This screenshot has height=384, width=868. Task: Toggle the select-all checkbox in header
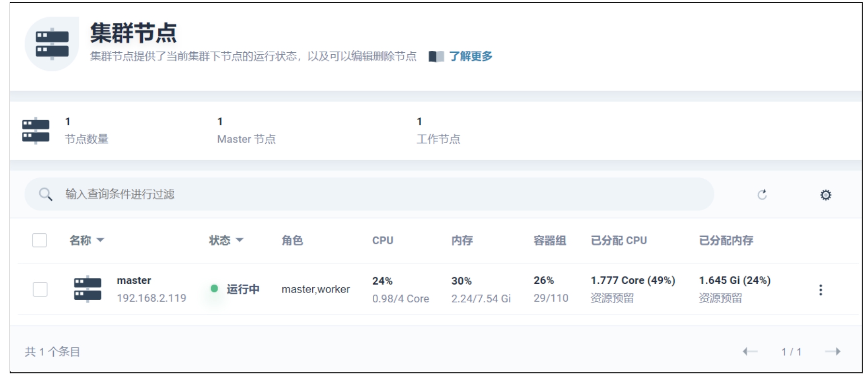pos(40,240)
